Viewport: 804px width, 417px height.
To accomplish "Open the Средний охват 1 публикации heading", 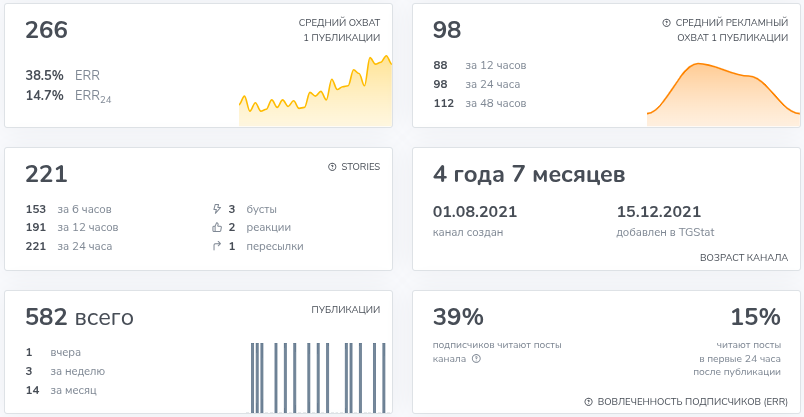I will pyautogui.click(x=339, y=30).
